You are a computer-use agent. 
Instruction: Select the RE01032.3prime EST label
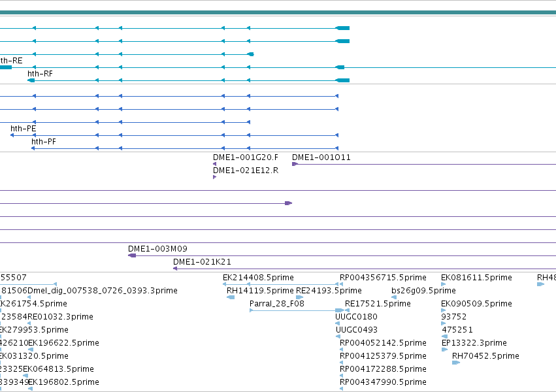tap(60, 317)
